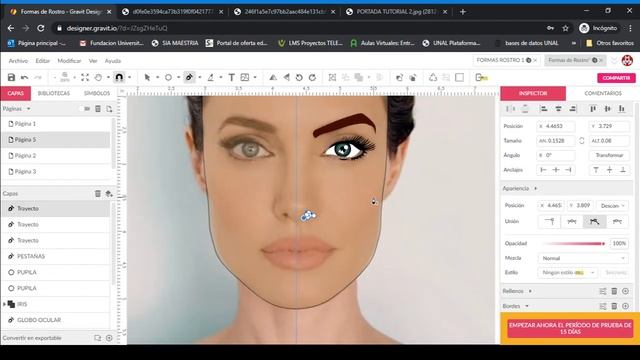This screenshot has width=640, height=360.
Task: Click the fit-to-screen zoom icon
Action: tap(85, 78)
